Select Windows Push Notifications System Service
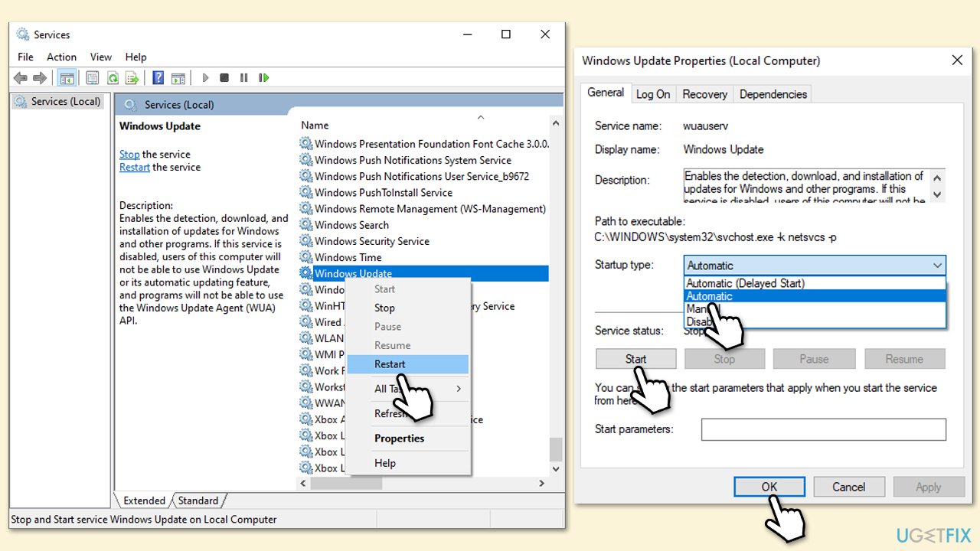The height and width of the screenshot is (551, 980). point(423,160)
